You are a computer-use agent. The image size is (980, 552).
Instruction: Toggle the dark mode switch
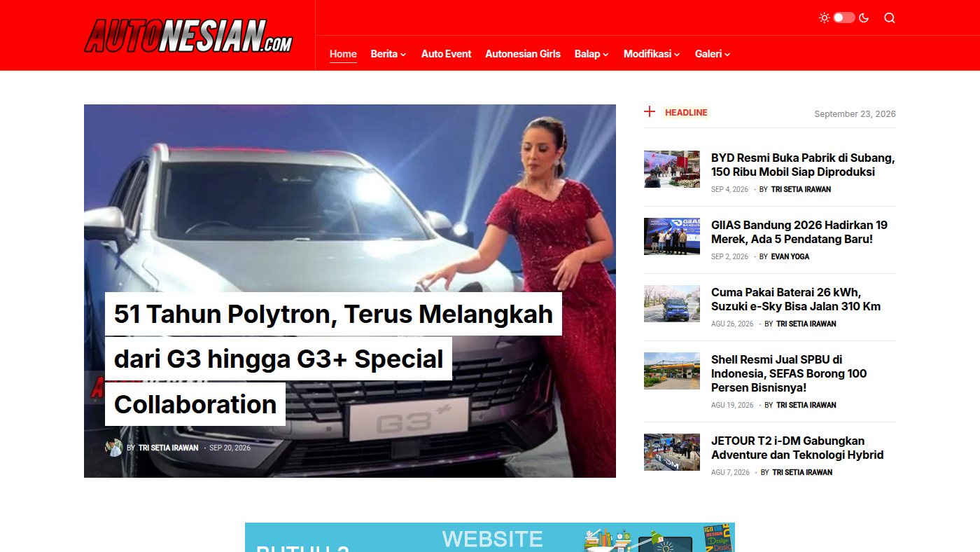[844, 18]
